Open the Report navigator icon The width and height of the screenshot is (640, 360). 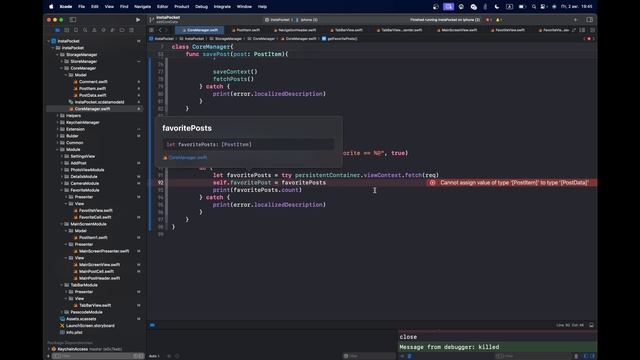pos(131,30)
